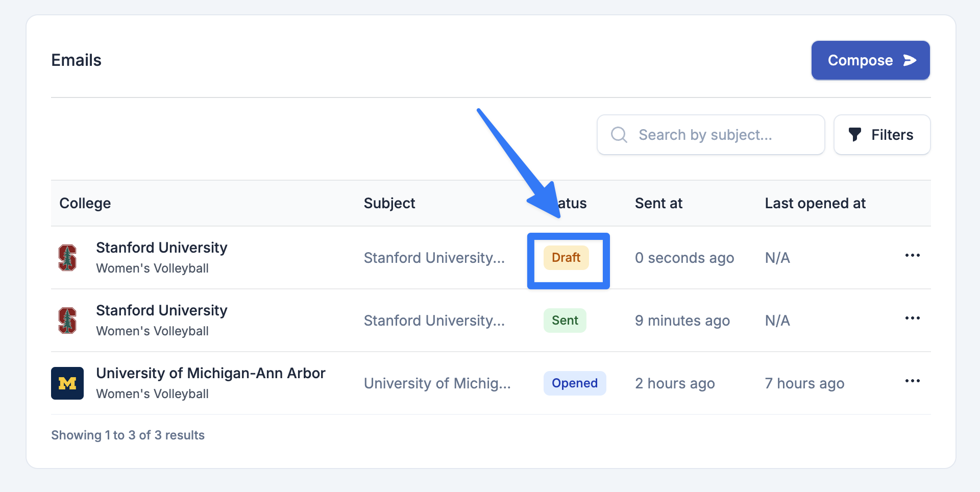The width and height of the screenshot is (980, 492).
Task: Click the Draft status badge
Action: point(566,258)
